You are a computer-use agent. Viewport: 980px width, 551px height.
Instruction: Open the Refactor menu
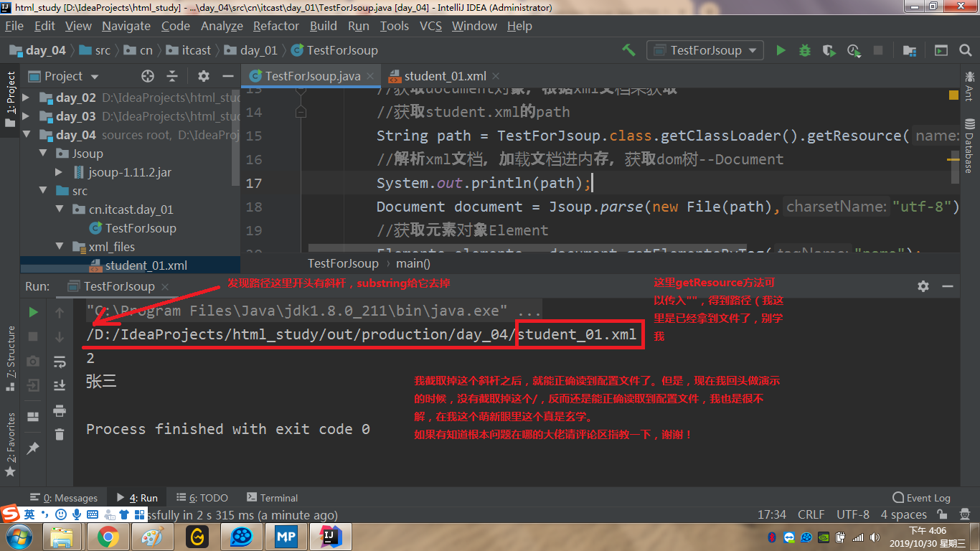coord(275,26)
